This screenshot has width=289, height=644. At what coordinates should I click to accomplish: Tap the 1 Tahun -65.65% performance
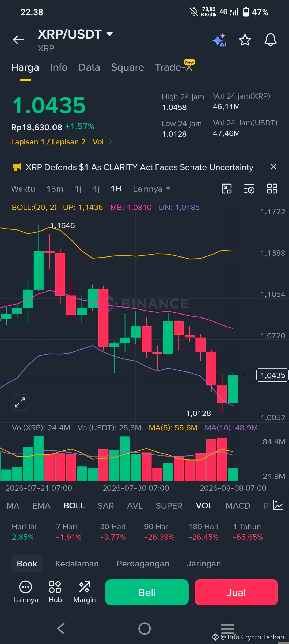248,532
